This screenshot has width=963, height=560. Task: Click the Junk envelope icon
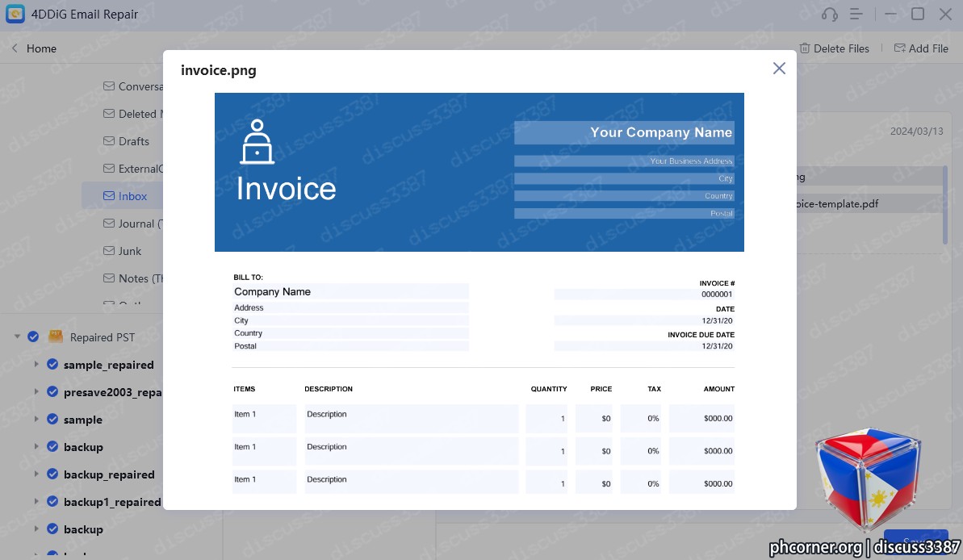pos(109,250)
